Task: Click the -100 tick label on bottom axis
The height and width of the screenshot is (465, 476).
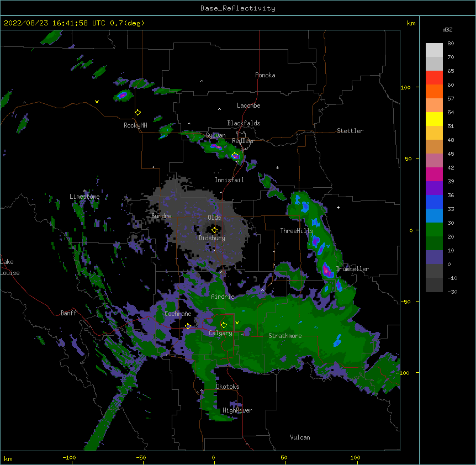Action: tap(69, 457)
